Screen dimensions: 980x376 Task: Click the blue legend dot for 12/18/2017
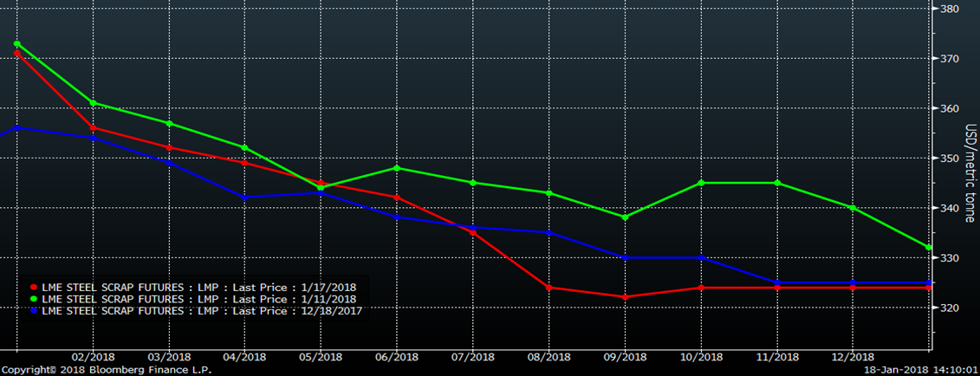34,309
